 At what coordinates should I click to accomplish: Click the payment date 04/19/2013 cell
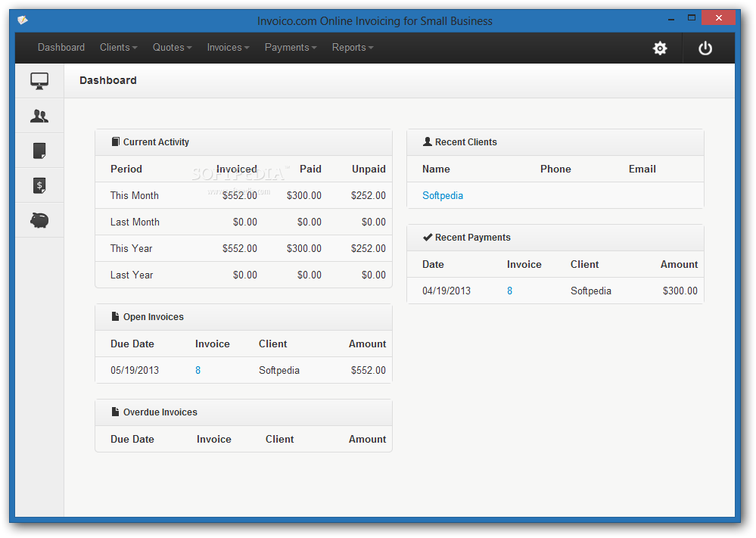pyautogui.click(x=446, y=291)
